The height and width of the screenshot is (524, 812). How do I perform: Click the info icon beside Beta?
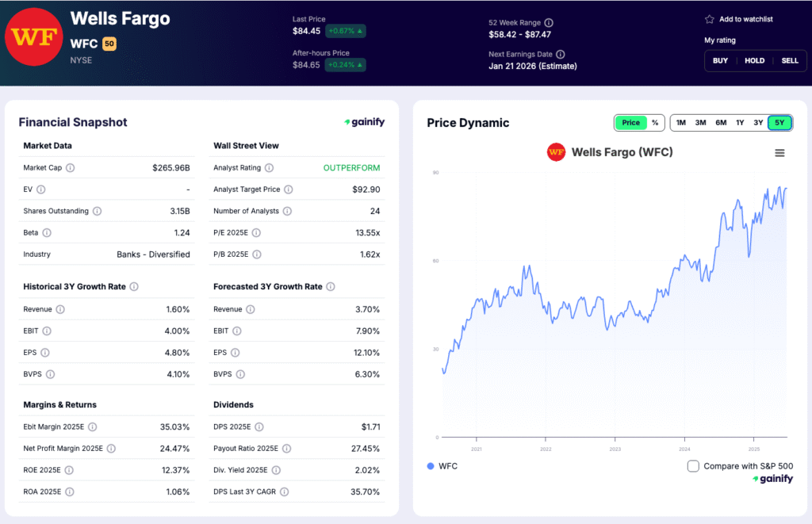coord(48,233)
